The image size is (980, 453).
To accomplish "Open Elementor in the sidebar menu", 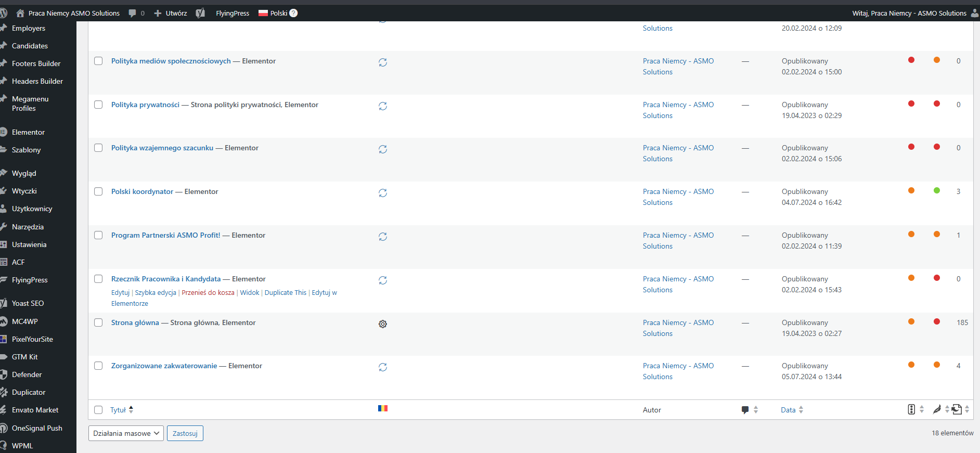I will [28, 132].
